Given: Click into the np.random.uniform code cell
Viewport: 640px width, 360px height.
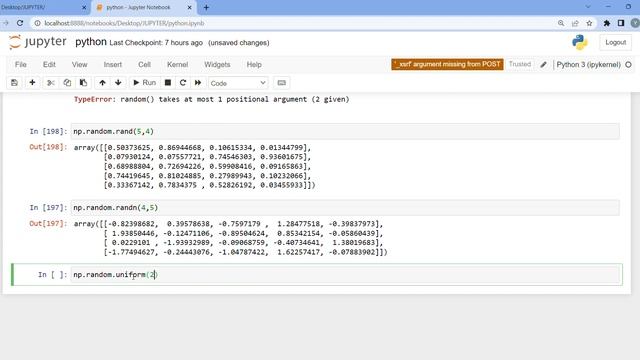Looking at the screenshot, I should (345, 275).
